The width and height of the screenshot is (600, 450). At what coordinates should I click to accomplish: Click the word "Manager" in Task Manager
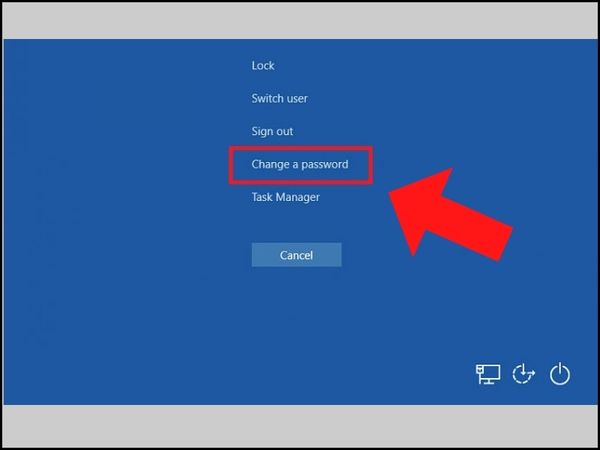(299, 197)
